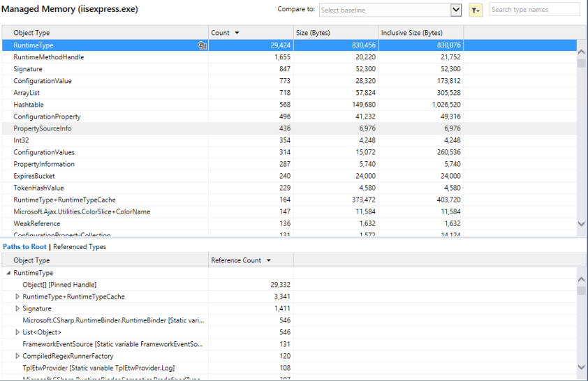Click the lower pane scroll down arrow

581,367
